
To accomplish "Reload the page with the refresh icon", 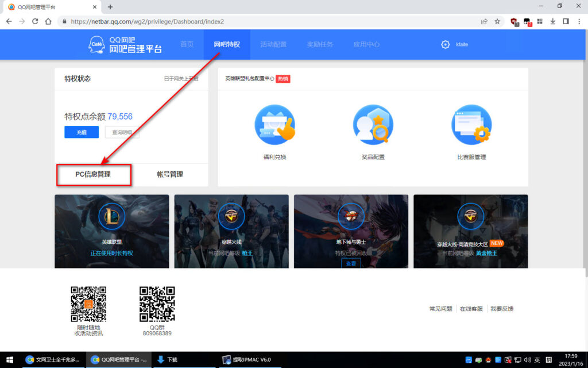I will [x=35, y=20].
